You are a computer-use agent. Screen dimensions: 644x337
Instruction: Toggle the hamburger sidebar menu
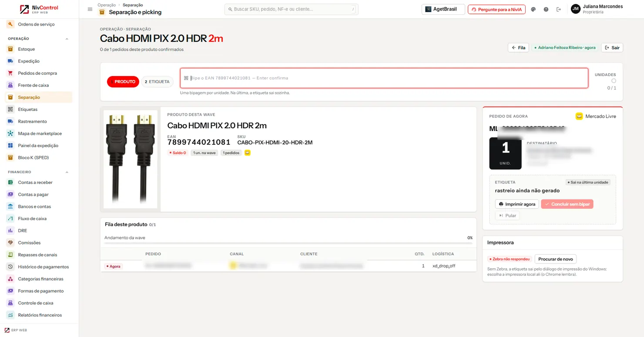pyautogui.click(x=90, y=9)
